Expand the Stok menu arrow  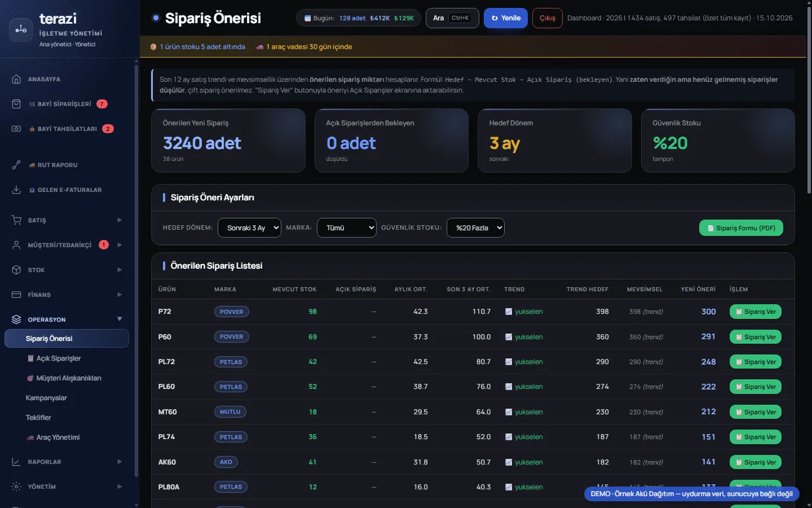[x=119, y=270]
